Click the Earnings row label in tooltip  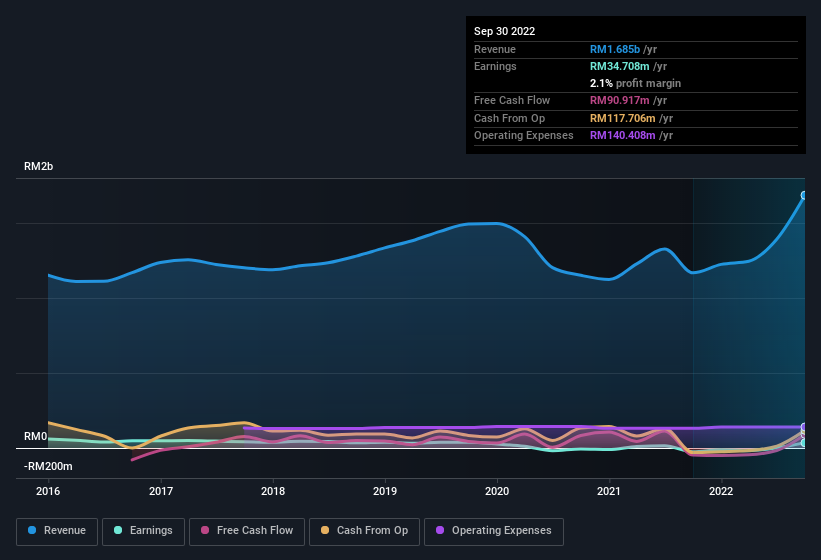pyautogui.click(x=495, y=66)
